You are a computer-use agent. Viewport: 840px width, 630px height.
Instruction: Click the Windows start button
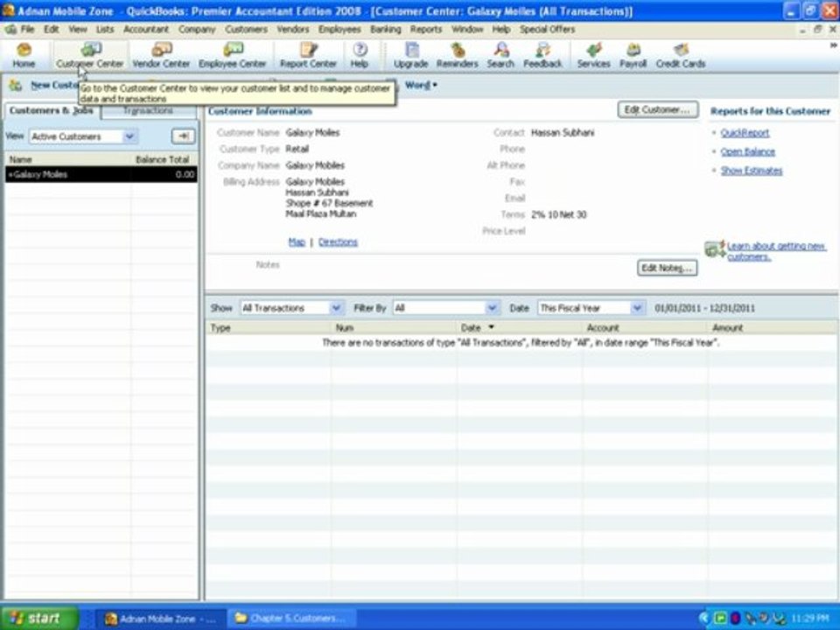39,619
